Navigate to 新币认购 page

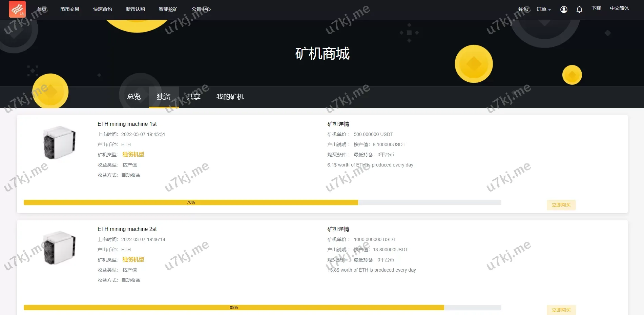[136, 9]
